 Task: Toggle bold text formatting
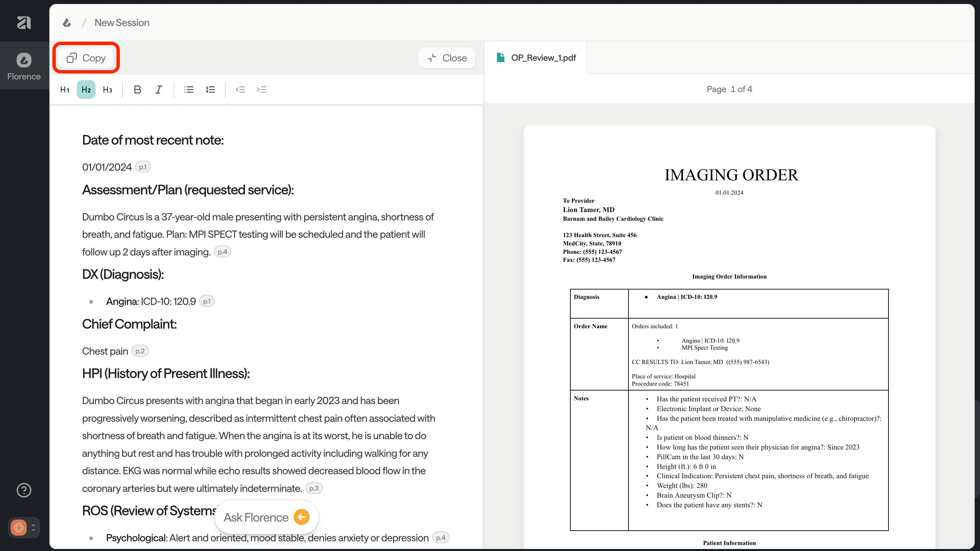(137, 89)
